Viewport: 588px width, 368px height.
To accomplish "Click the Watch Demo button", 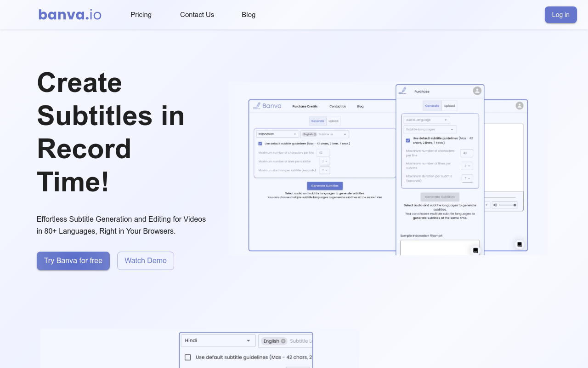I will point(146,261).
